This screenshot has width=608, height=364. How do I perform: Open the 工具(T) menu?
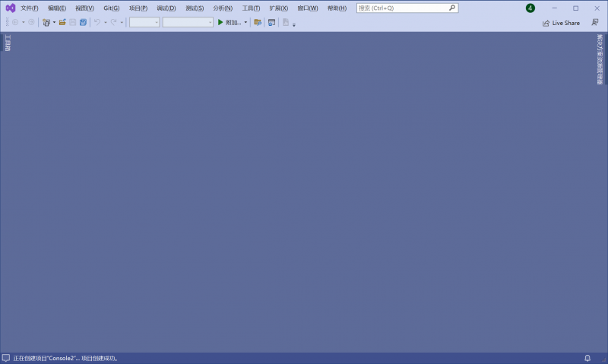click(251, 8)
